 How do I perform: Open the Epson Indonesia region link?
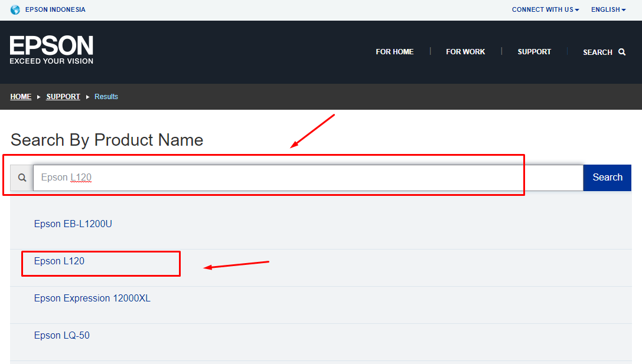point(56,9)
